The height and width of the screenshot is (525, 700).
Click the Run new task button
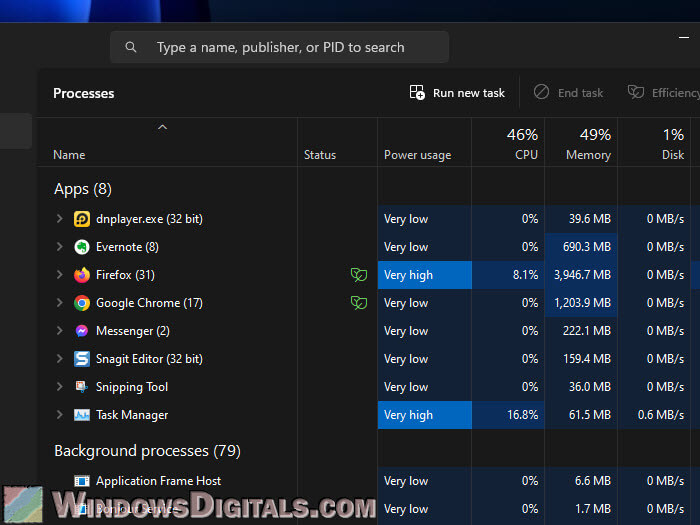tap(457, 93)
